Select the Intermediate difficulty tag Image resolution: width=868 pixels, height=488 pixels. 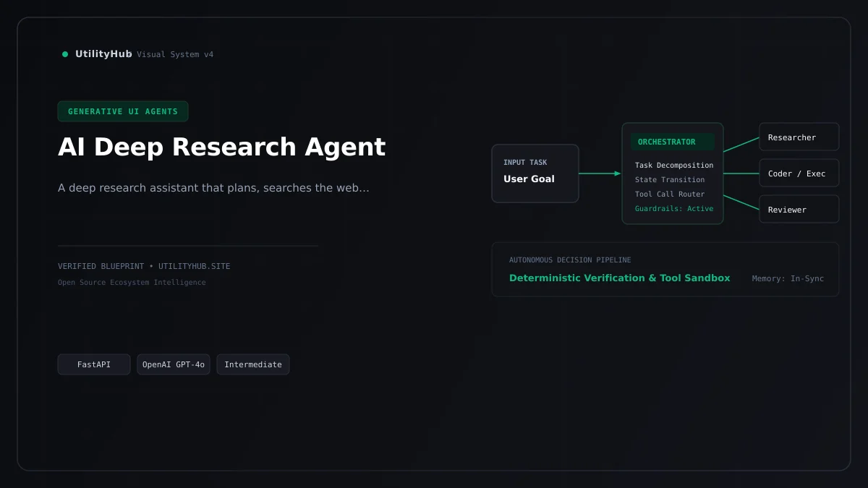(x=253, y=364)
